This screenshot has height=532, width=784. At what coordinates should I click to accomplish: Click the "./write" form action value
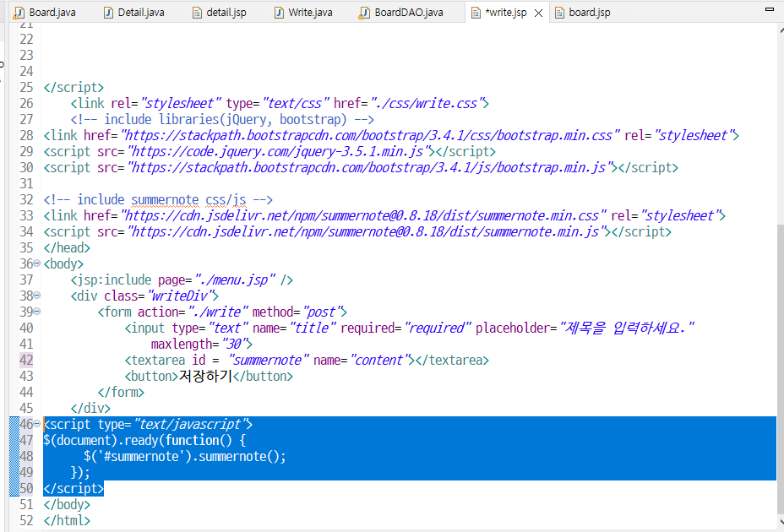pyautogui.click(x=217, y=312)
